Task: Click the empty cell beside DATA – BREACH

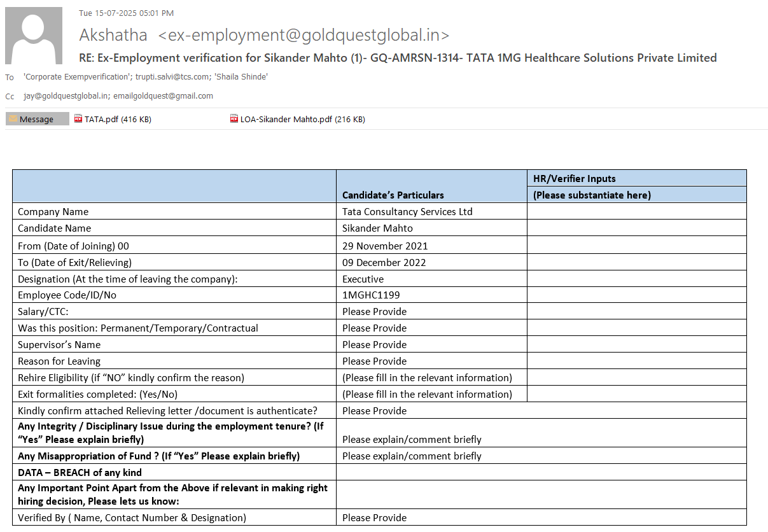Action: coord(541,472)
